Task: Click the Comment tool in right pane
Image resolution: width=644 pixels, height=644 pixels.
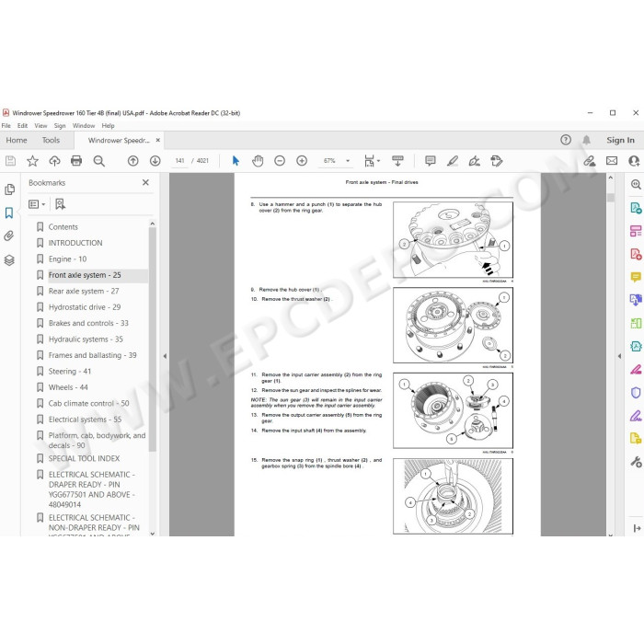Action: [636, 277]
